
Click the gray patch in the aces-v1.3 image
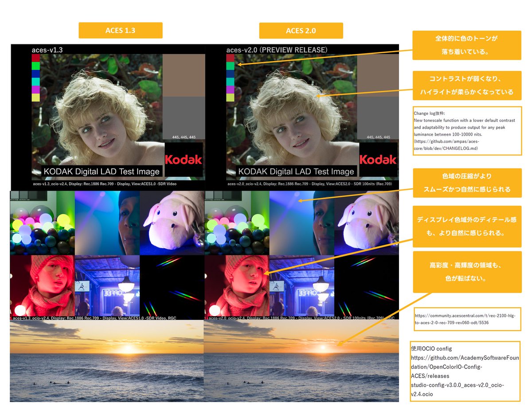pyautogui.click(x=184, y=118)
